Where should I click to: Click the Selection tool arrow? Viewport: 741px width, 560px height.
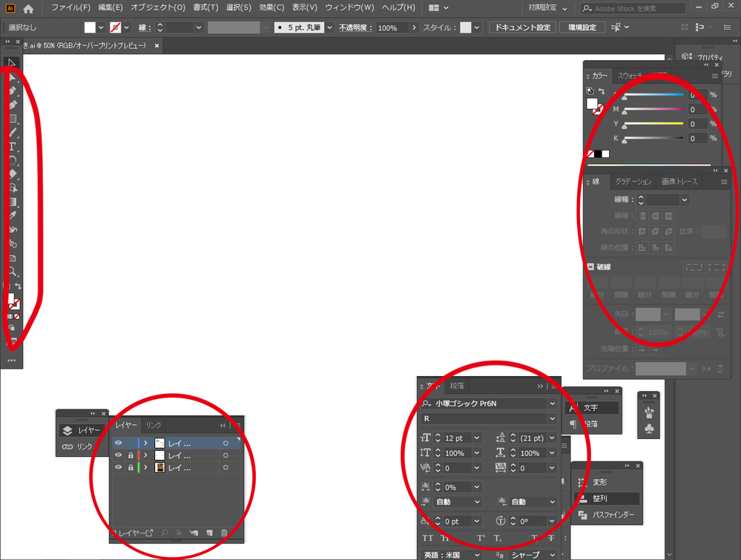[x=13, y=63]
